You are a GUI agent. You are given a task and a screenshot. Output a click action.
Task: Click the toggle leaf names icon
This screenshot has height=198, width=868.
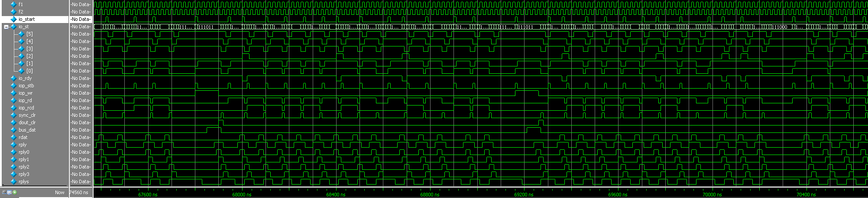4,192
